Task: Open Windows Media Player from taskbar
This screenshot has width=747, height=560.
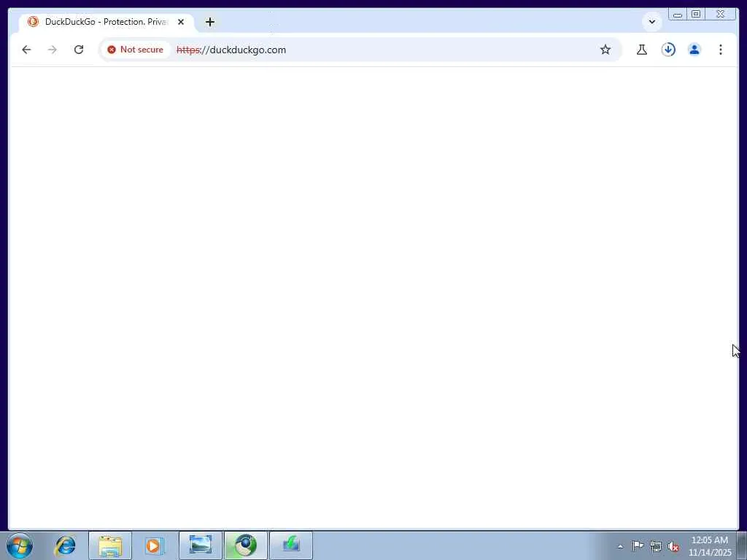Action: pos(155,545)
